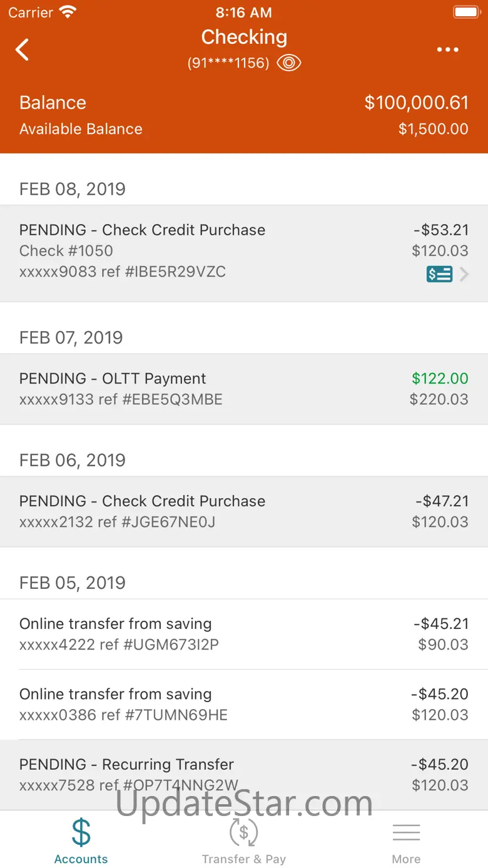Open the check image icon for Check #1050
The width and height of the screenshot is (488, 868).
(439, 274)
